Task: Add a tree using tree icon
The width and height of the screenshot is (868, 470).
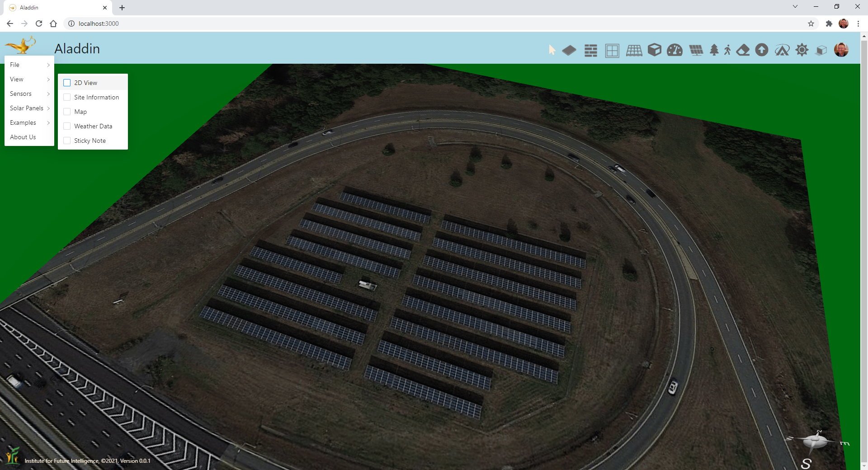Action: (x=714, y=50)
